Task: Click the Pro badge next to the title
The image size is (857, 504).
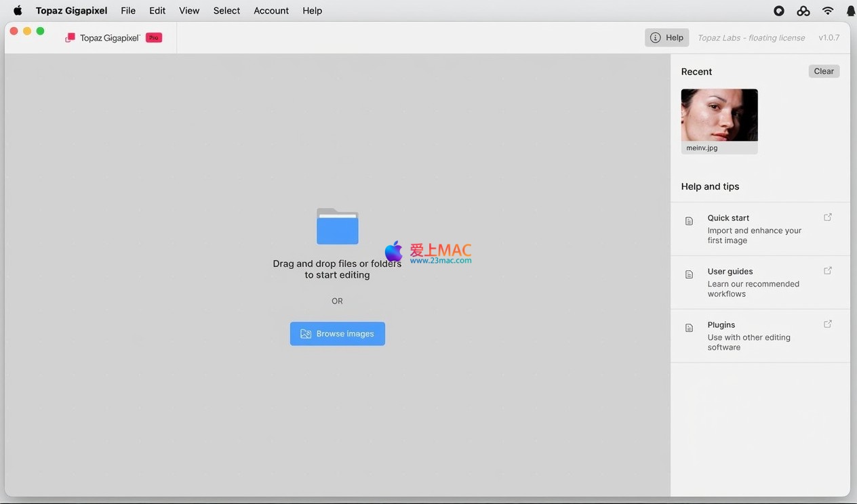Action: (154, 38)
